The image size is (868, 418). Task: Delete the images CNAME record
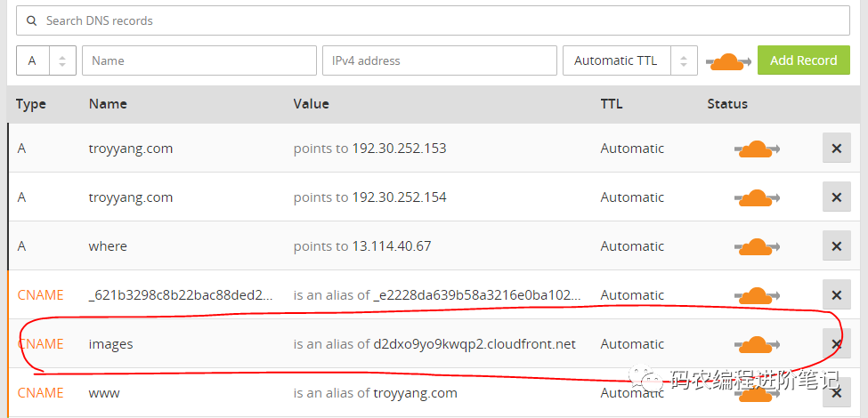tap(836, 344)
